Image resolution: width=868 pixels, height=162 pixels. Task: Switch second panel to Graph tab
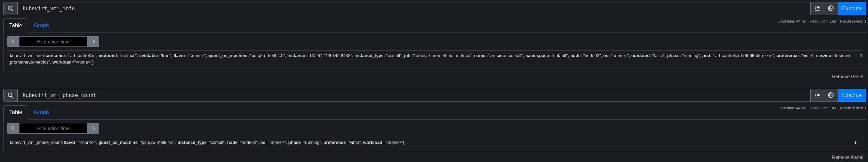pos(41,112)
